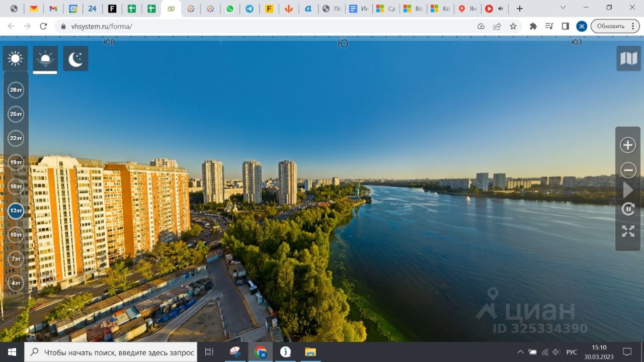
Task: Open the Chrome three-dot menu
Action: click(632, 26)
